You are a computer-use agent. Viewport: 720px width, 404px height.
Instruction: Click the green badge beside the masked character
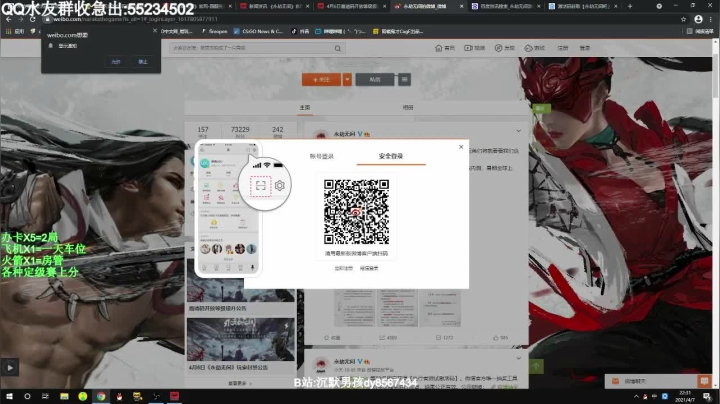click(x=540, y=108)
